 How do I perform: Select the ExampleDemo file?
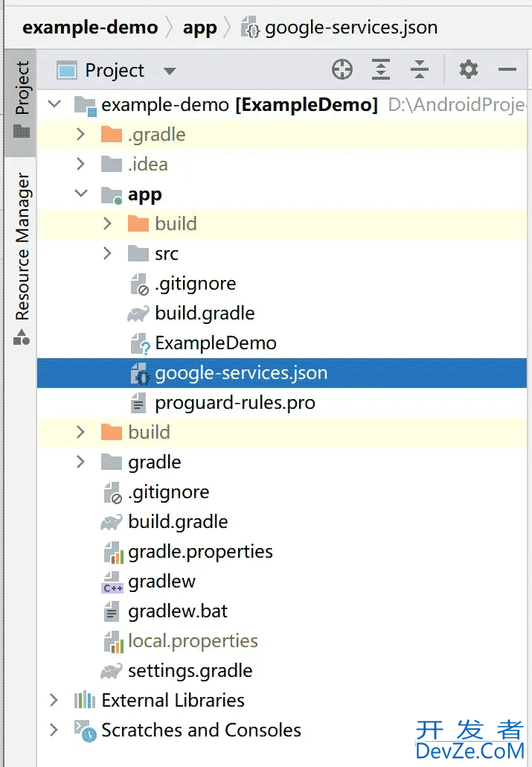click(x=216, y=343)
